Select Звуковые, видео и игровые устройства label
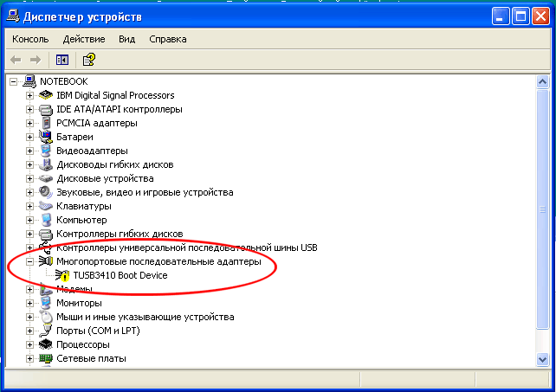The image size is (556, 392). click(145, 192)
